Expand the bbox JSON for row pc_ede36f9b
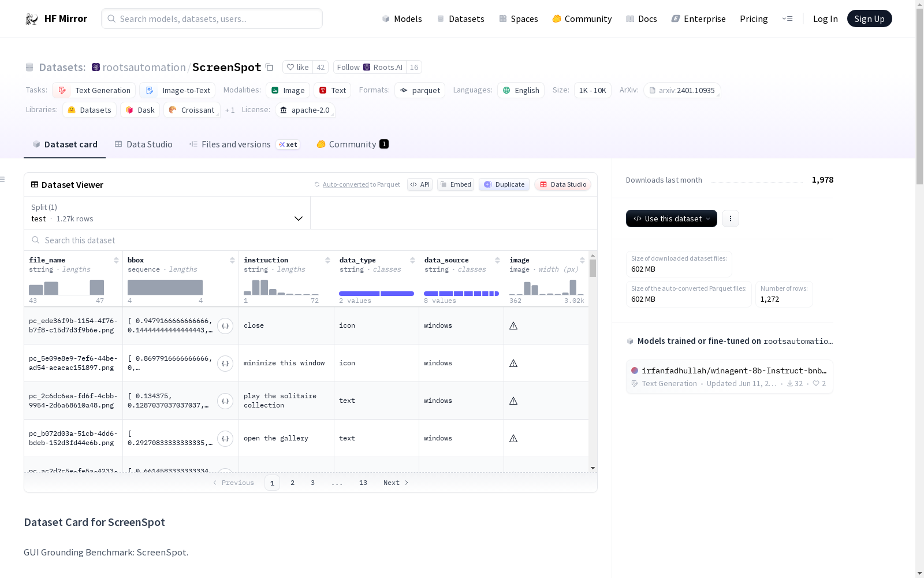The image size is (924, 578). click(x=225, y=326)
